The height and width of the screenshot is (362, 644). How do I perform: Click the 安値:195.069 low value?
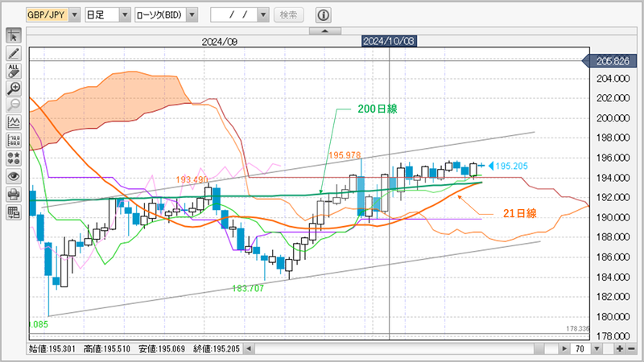(x=162, y=349)
